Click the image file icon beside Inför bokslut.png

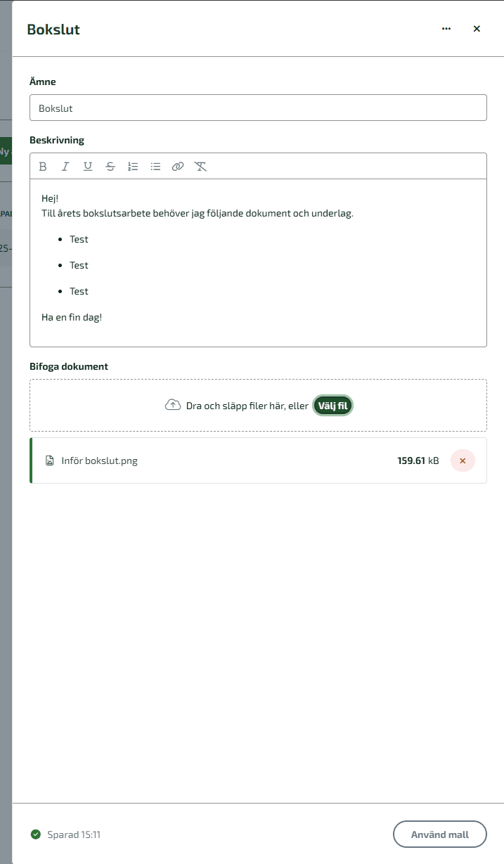(49, 461)
